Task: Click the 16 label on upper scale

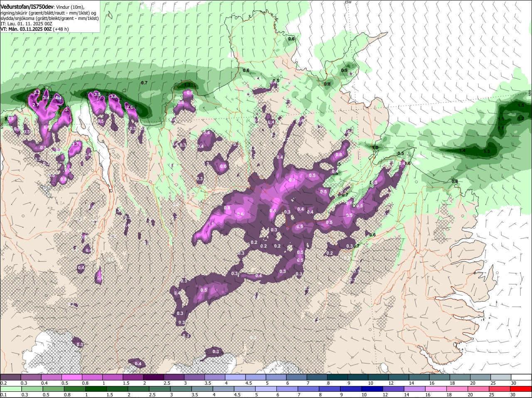Action: [x=432, y=383]
